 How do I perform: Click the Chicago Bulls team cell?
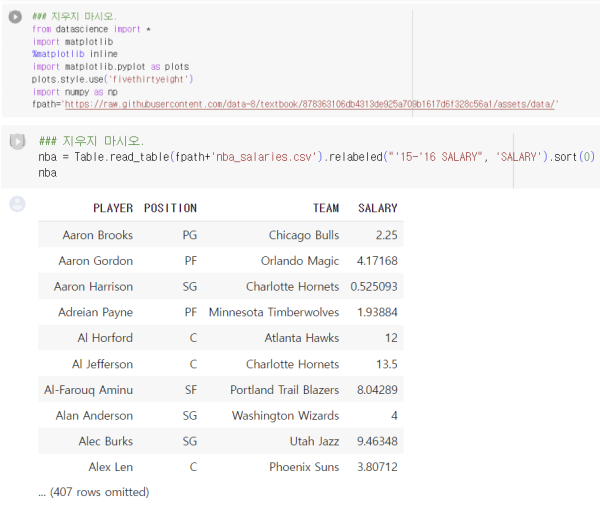tap(304, 235)
